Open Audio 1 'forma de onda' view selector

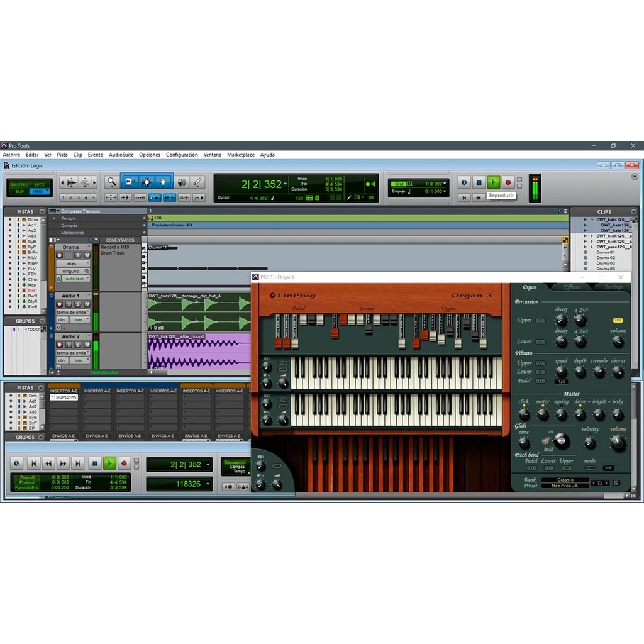click(x=73, y=312)
